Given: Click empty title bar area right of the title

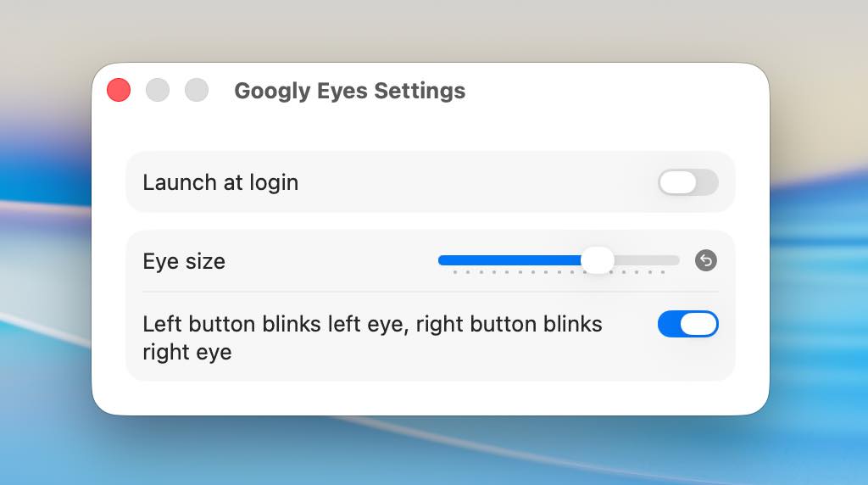Looking at the screenshot, I should (x=610, y=91).
